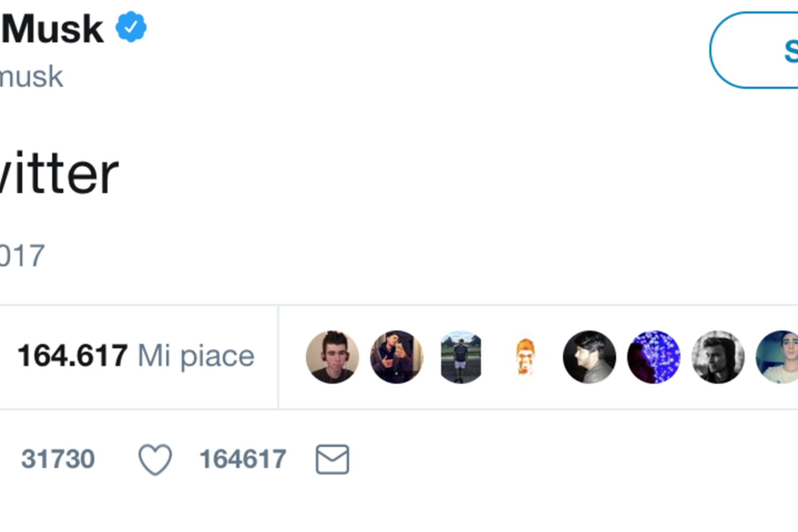The height and width of the screenshot is (532, 798).
Task: Click the envelope direct message icon
Action: point(332,459)
